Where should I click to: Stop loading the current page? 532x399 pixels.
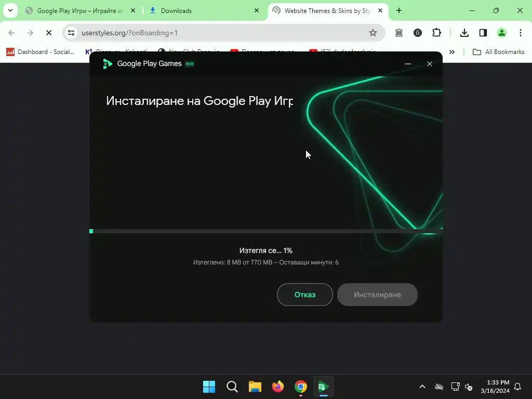49,33
